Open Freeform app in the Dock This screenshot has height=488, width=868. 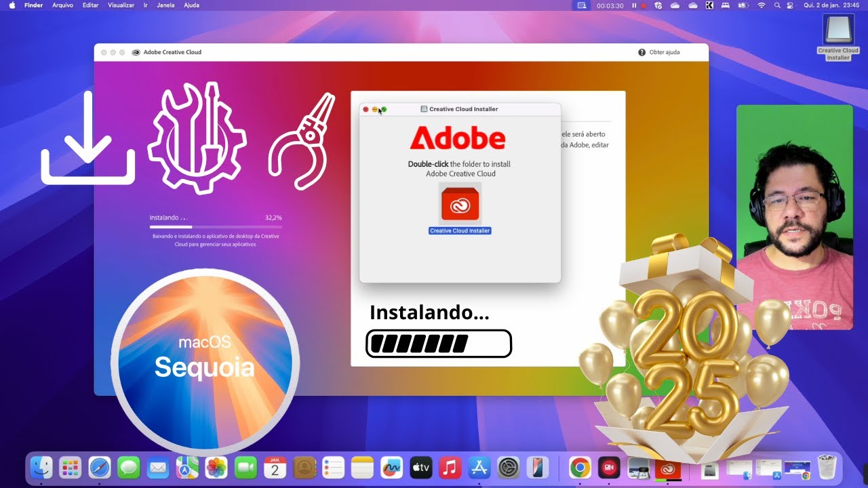click(391, 468)
